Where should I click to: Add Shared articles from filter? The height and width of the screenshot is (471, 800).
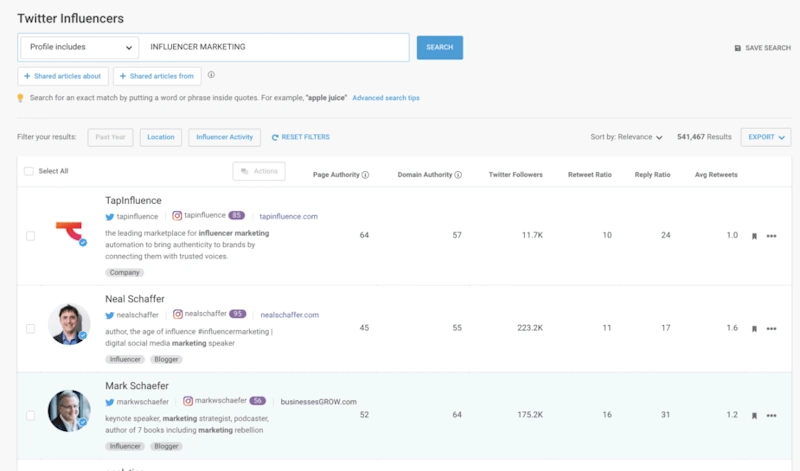[157, 77]
